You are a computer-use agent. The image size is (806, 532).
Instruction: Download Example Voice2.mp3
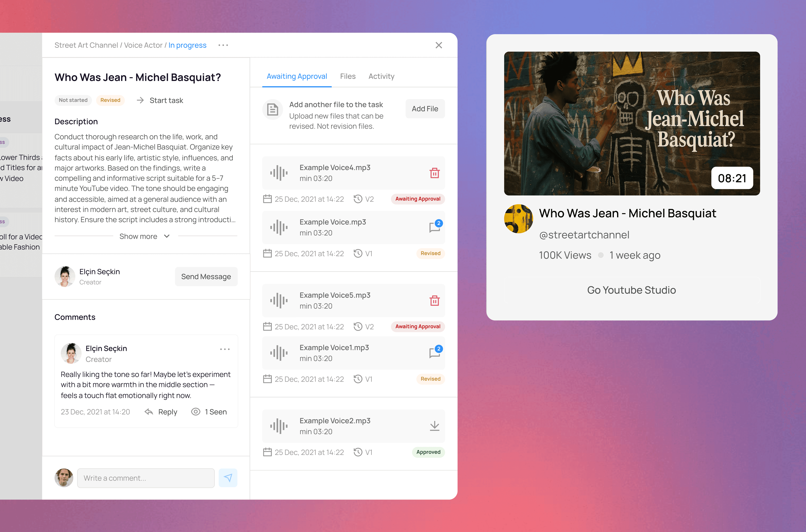(434, 426)
